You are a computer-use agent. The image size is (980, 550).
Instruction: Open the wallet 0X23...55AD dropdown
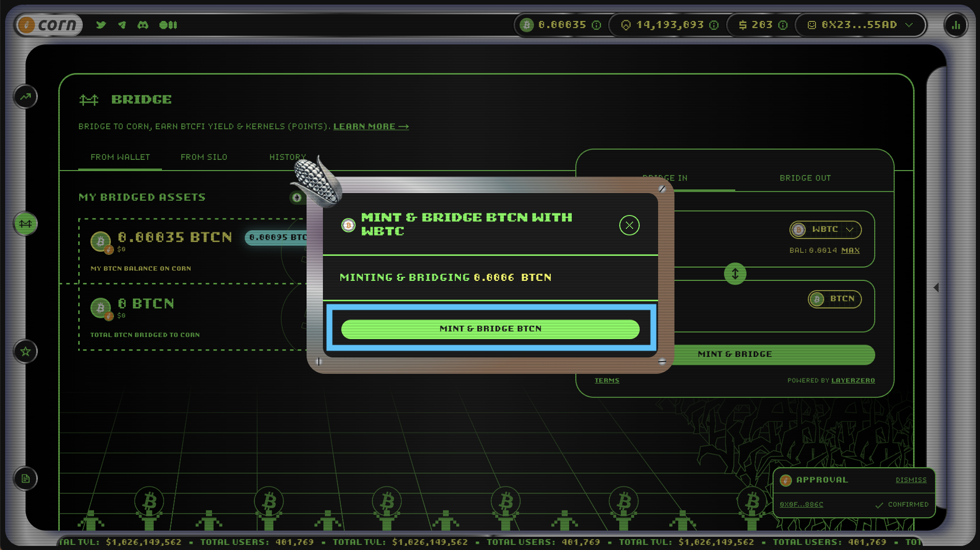pyautogui.click(x=861, y=25)
